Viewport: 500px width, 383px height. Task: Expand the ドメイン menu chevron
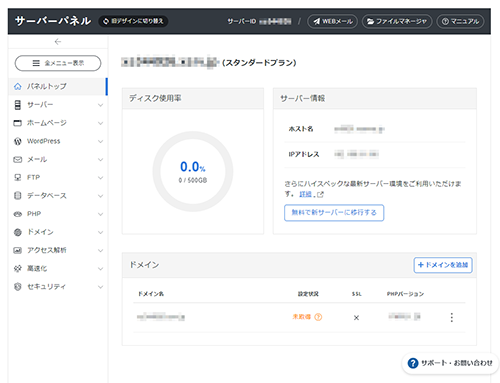coord(100,232)
